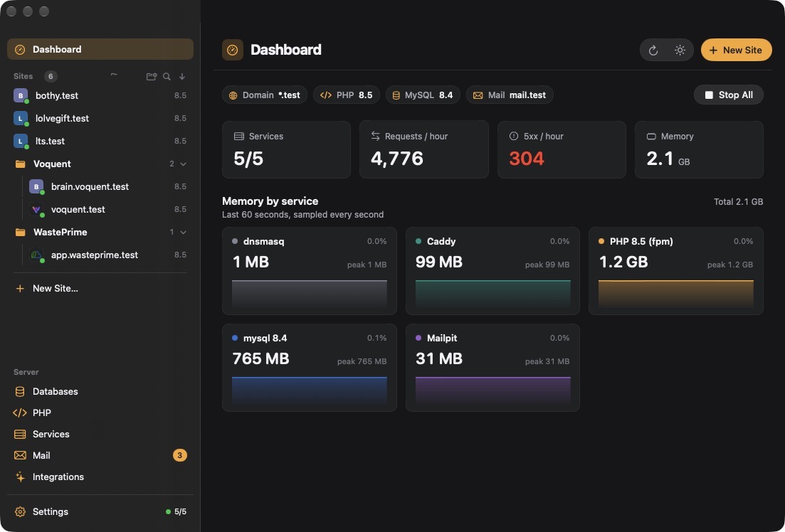Viewport: 785px width, 532px height.
Task: Click the lts.test avatar icon
Action: [x=21, y=141]
